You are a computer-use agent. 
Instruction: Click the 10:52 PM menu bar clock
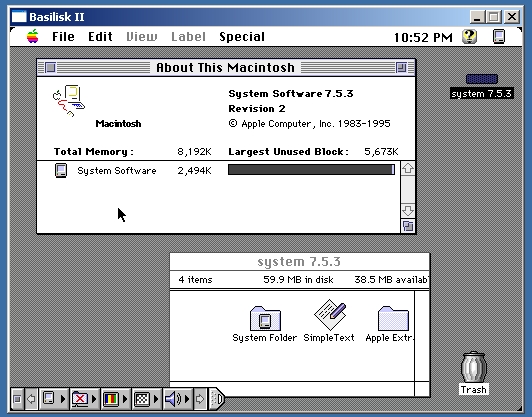click(x=423, y=37)
